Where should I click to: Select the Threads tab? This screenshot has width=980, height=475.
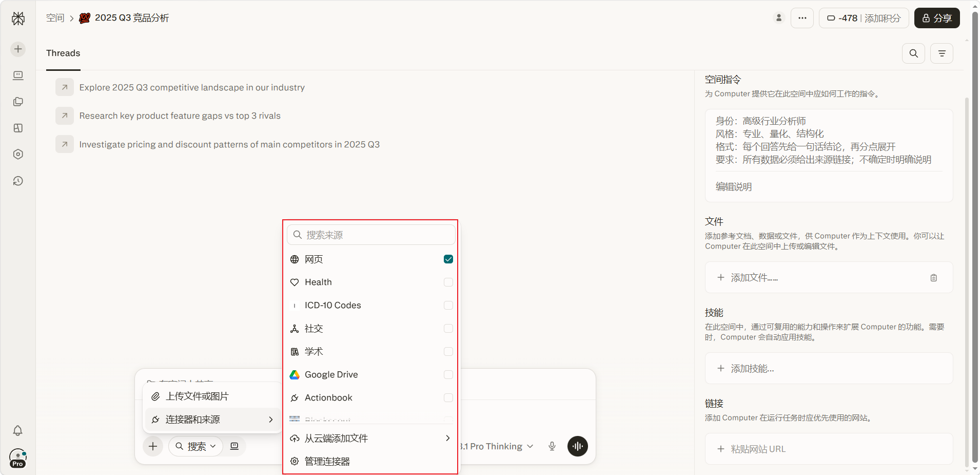pos(63,53)
